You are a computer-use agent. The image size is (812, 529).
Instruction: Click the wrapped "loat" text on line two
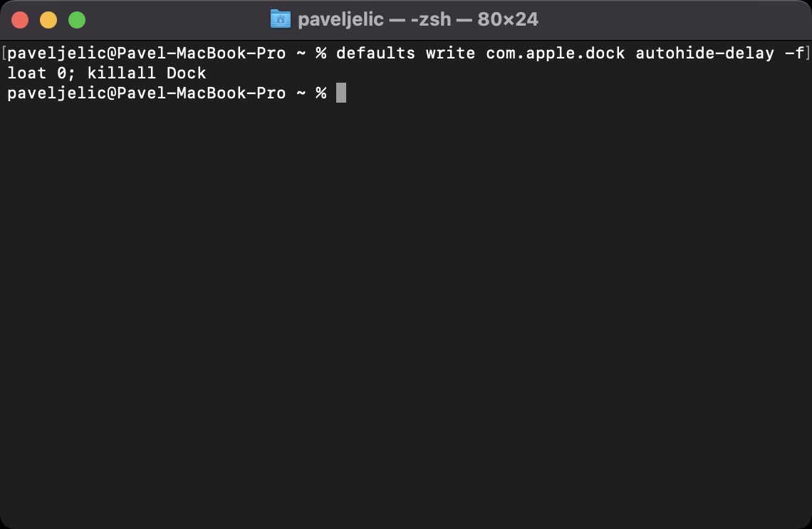27,73
